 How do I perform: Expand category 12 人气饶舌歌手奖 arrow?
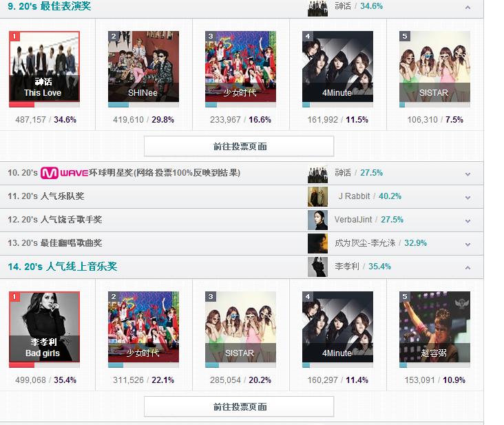pos(468,221)
